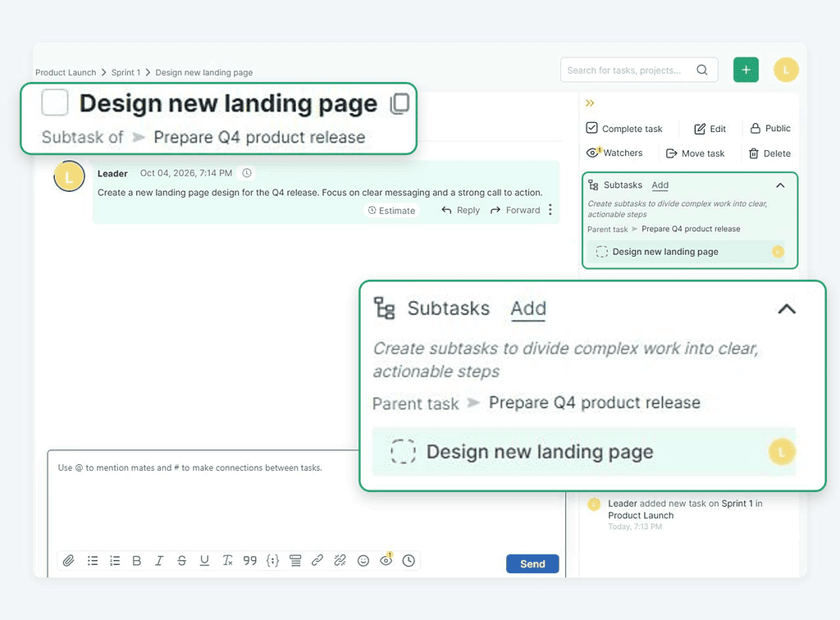Click Complete task in the sidebar
Image resolution: width=840 pixels, height=620 pixels.
coord(624,129)
